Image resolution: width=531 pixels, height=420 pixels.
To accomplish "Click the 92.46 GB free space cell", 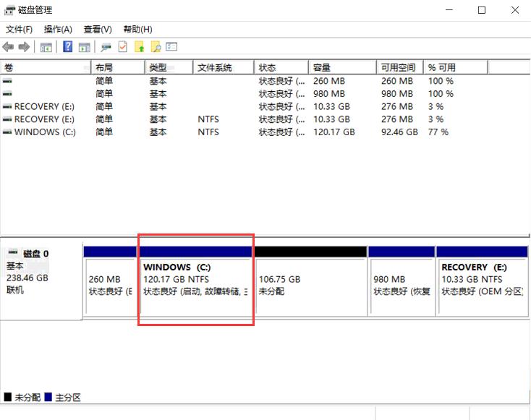I will coord(399,132).
